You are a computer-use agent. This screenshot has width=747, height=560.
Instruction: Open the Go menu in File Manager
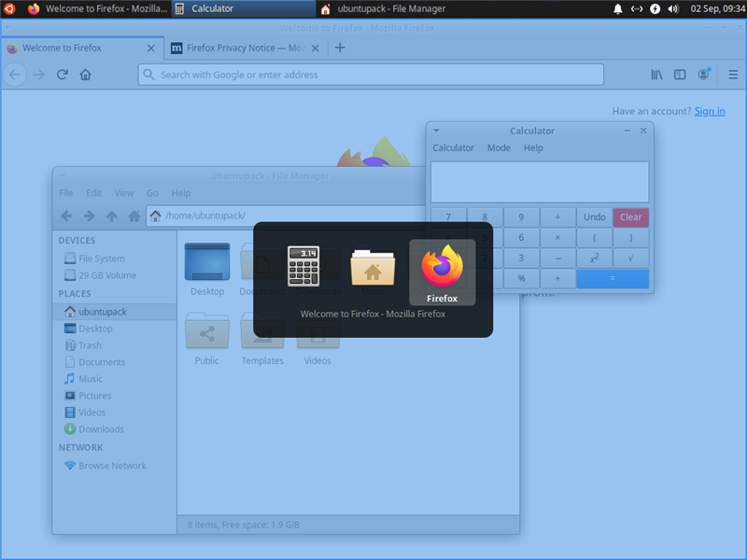pos(152,193)
